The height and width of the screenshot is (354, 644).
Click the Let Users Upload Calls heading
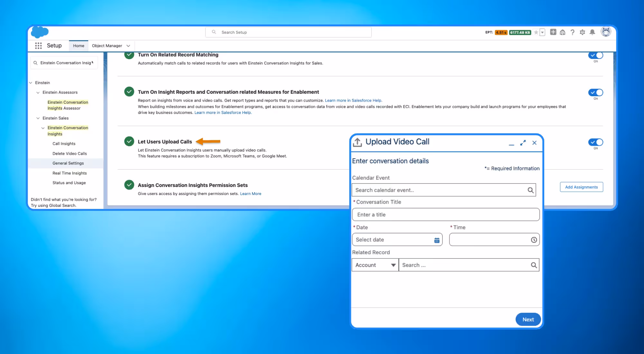tap(165, 142)
